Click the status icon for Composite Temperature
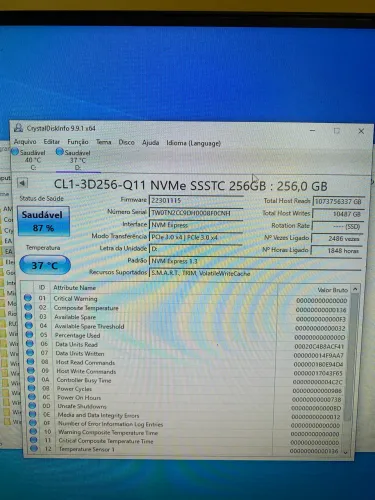The image size is (375, 500). tap(28, 307)
